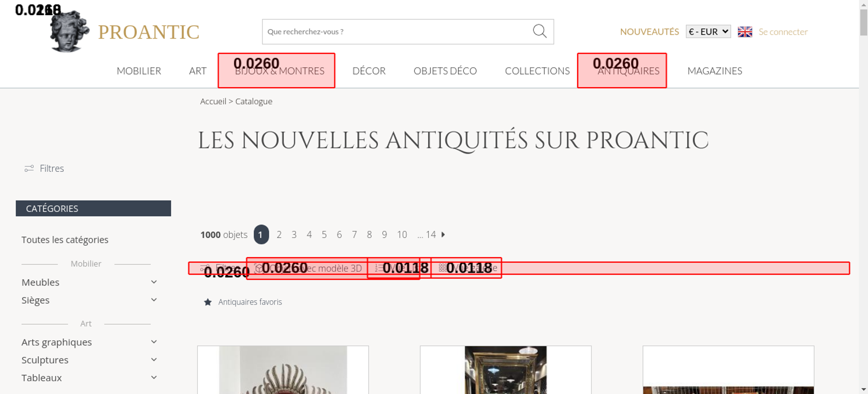Open the MOBILIER menu
Image resolution: width=868 pixels, height=394 pixels.
tap(139, 71)
